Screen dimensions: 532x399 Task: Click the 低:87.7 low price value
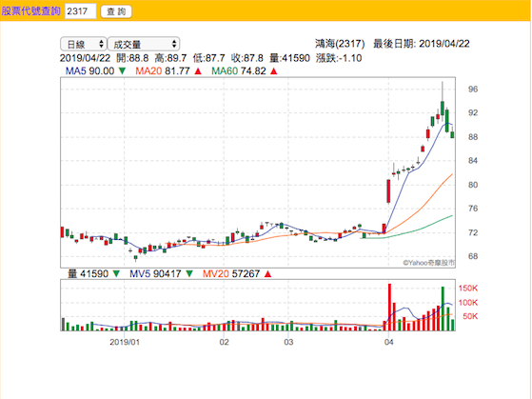coord(209,58)
